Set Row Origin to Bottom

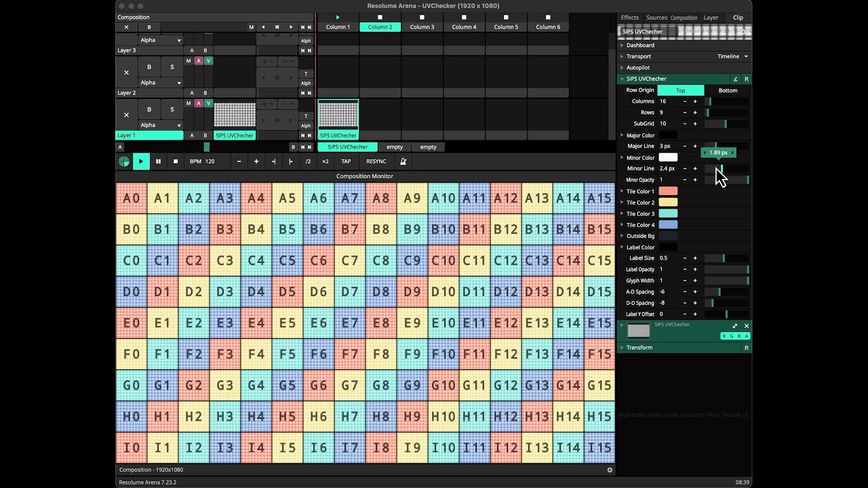(x=728, y=90)
